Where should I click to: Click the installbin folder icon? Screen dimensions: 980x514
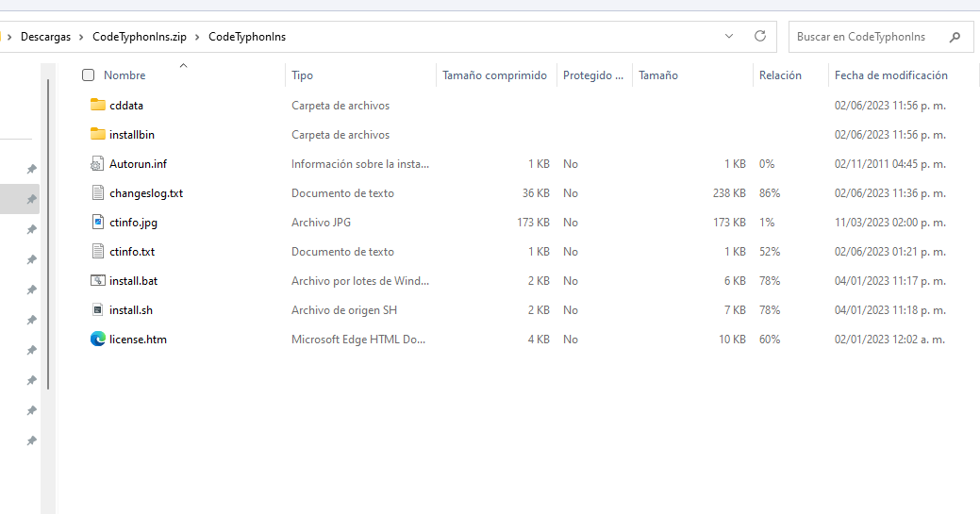(x=97, y=134)
